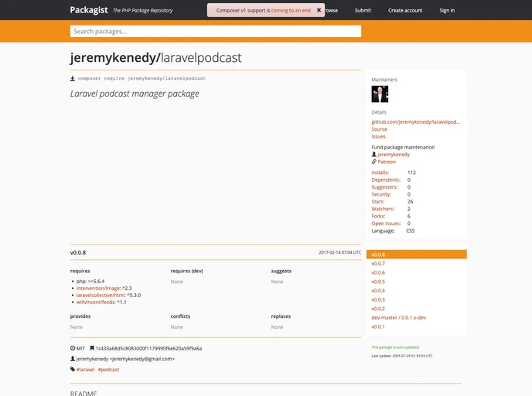The width and height of the screenshot is (532, 396).
Task: Open the Patreon funding link
Action: click(387, 162)
